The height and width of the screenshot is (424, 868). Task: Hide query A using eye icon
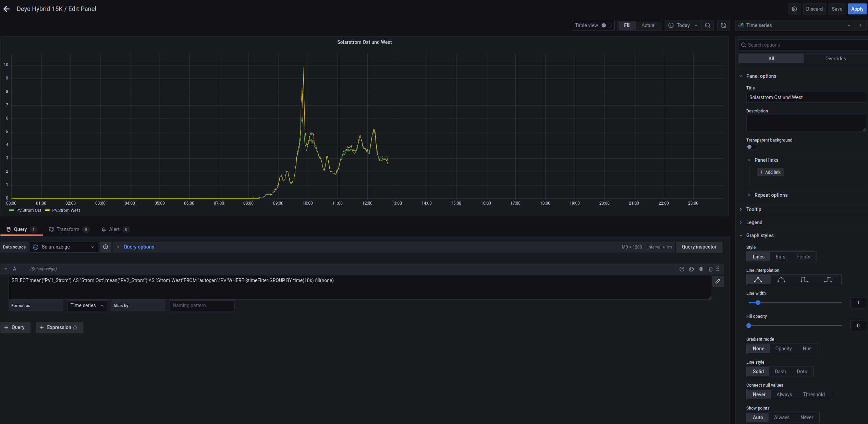tap(701, 269)
